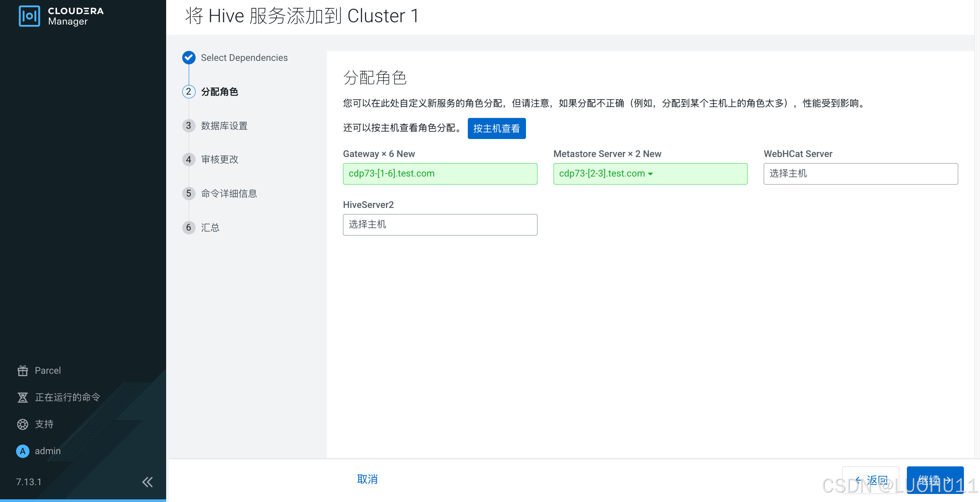Click the completed Select Dependencies checkmark
The image size is (980, 502).
[x=189, y=57]
